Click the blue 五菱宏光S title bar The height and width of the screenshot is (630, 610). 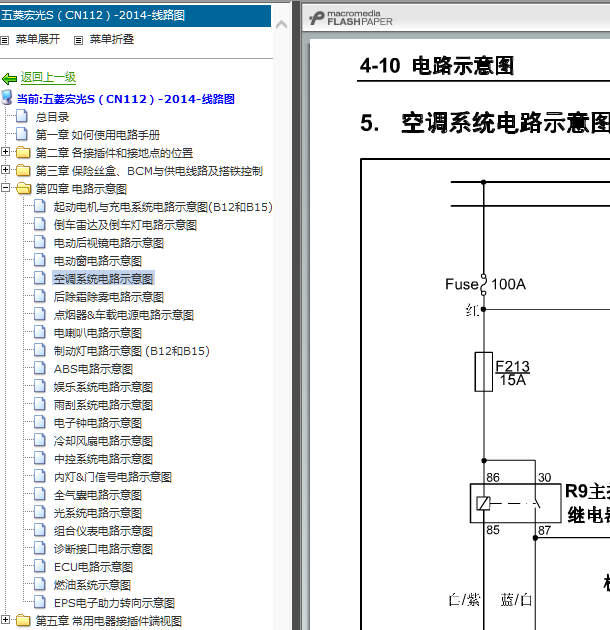tap(135, 16)
